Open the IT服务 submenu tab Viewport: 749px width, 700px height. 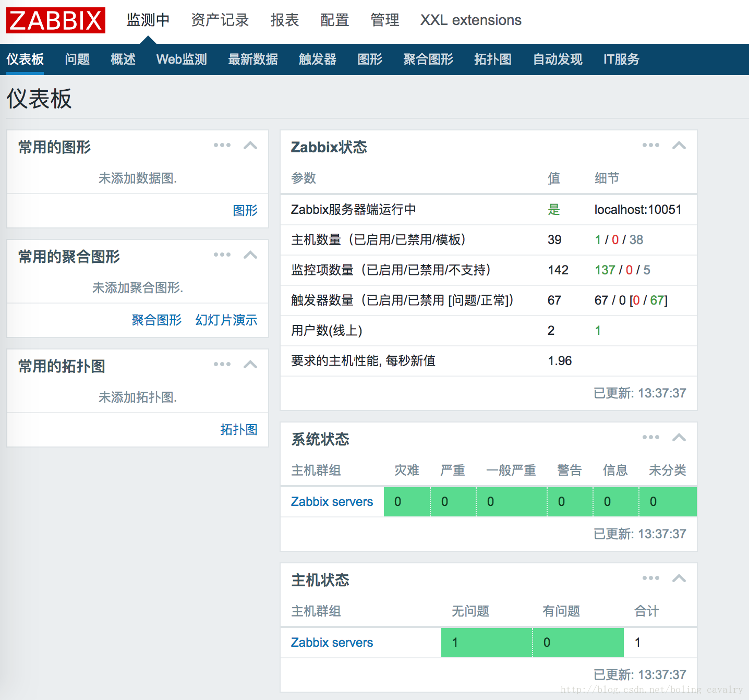[x=621, y=59]
